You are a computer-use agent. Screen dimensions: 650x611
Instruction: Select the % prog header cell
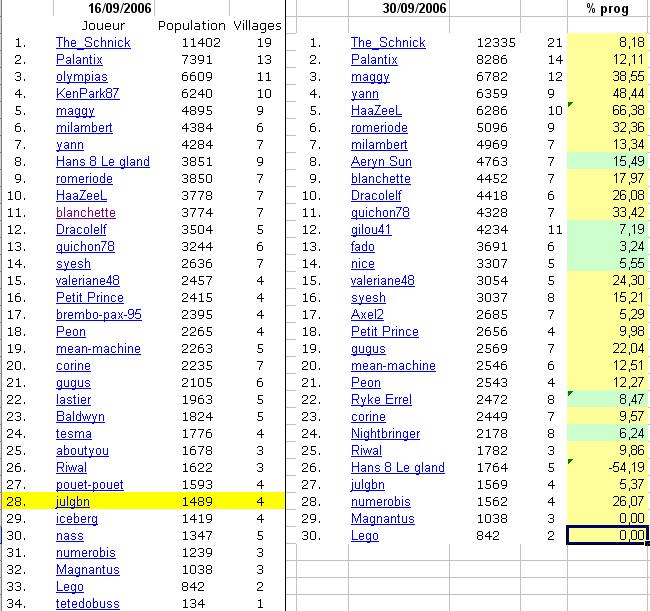pos(607,8)
